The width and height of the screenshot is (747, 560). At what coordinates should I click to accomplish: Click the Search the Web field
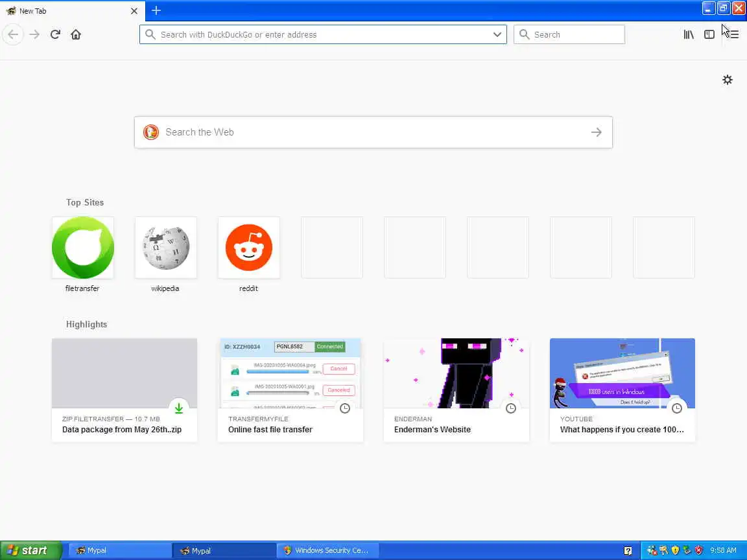point(373,132)
